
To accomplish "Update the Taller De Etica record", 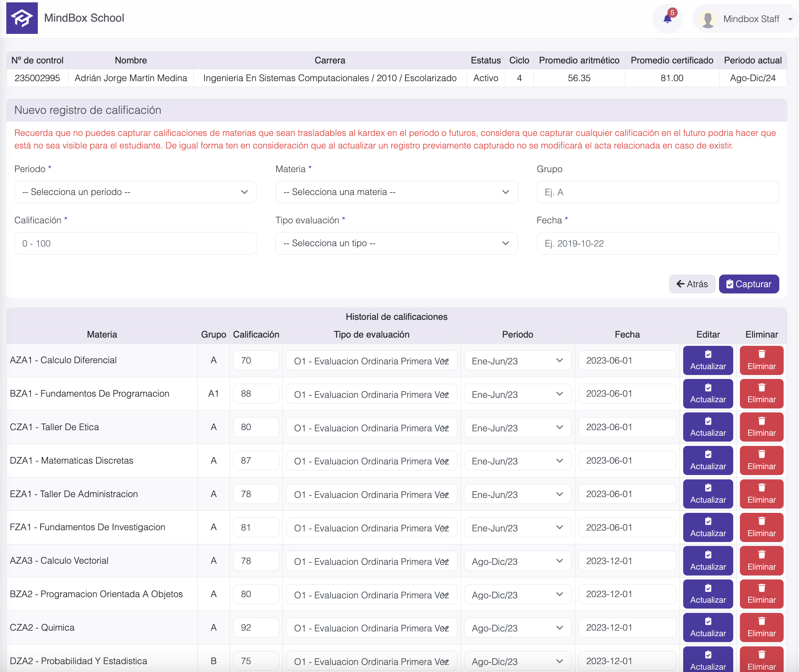I will pyautogui.click(x=708, y=427).
